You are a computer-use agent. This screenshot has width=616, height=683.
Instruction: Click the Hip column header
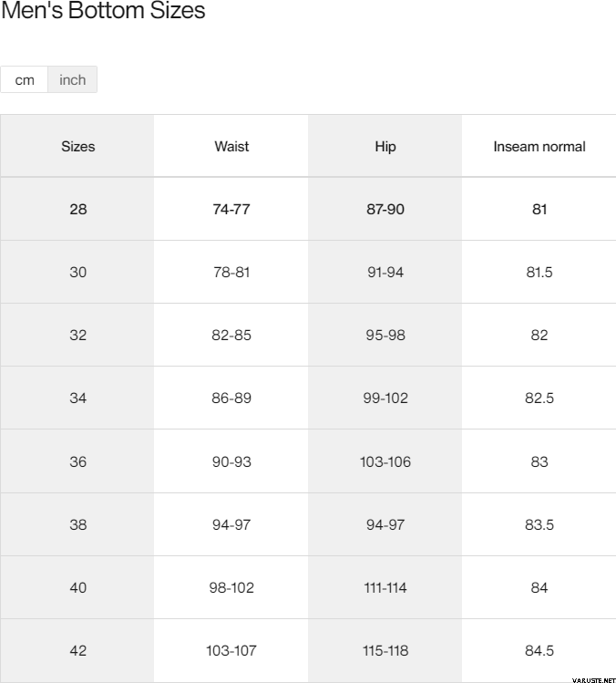click(x=385, y=146)
